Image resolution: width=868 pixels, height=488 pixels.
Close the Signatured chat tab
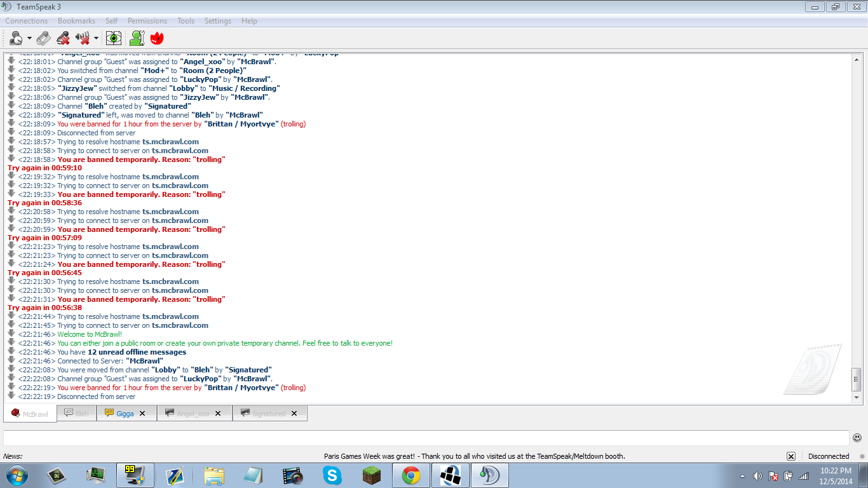[x=294, y=414]
